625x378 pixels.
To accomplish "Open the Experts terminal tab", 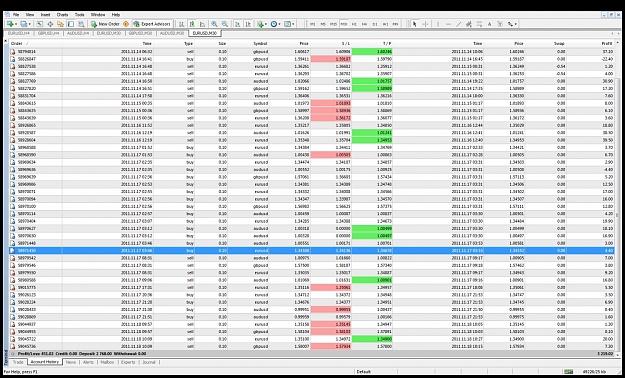I will (x=128, y=362).
